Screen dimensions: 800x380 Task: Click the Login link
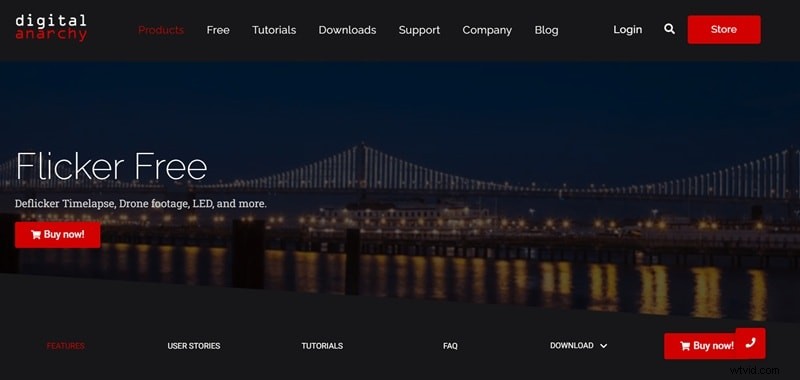tap(628, 30)
